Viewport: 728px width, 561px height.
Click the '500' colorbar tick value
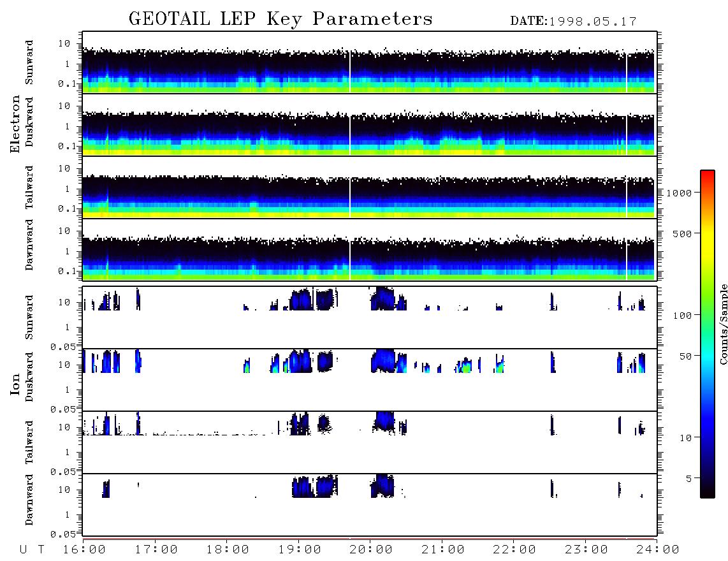point(681,234)
